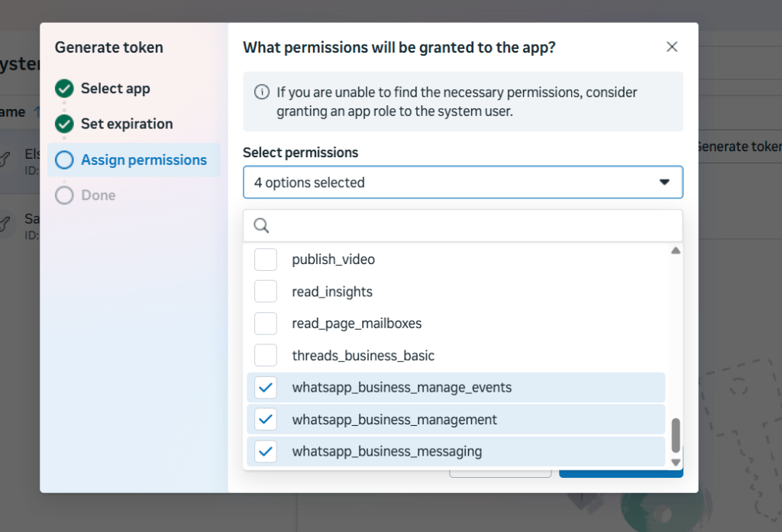Close the Generate token dialog
The width and height of the screenshot is (782, 532).
pos(671,47)
